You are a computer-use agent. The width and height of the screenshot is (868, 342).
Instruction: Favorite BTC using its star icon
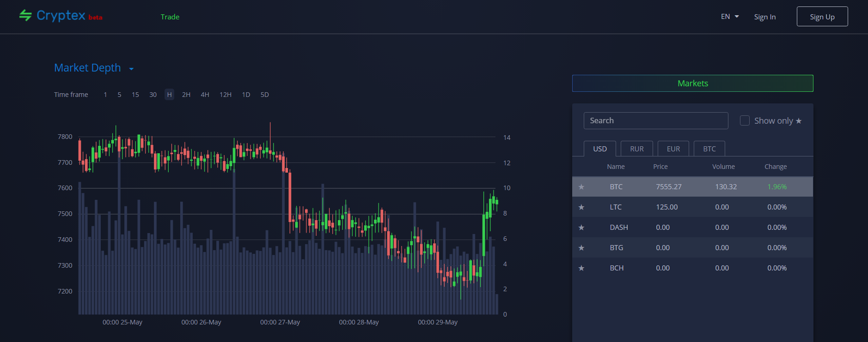coord(581,187)
